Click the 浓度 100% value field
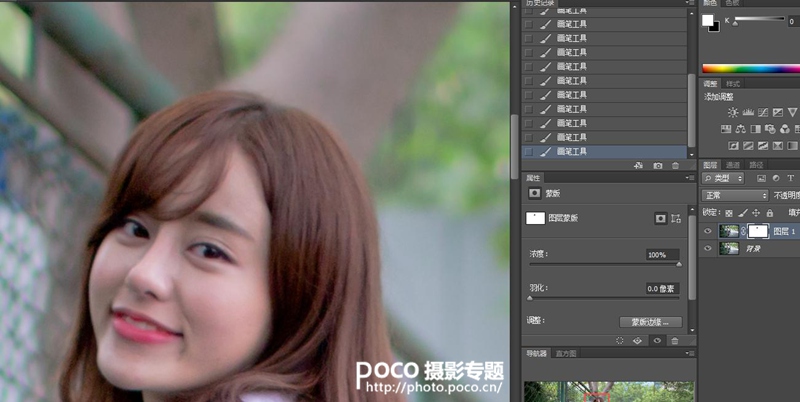Screen dimensions: 800x402 point(662,255)
